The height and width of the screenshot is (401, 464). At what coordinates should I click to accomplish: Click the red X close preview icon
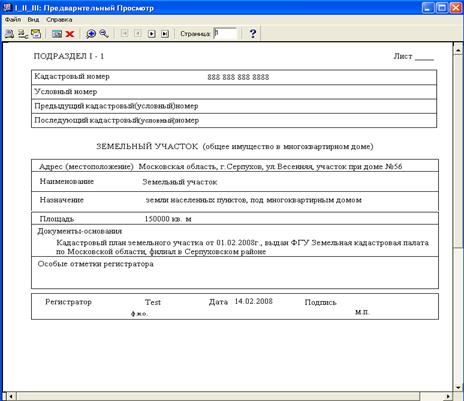pos(70,34)
